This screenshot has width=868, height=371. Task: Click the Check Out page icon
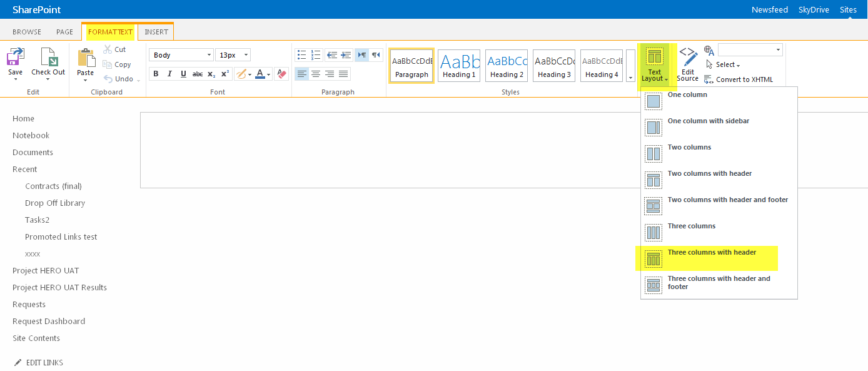click(48, 58)
